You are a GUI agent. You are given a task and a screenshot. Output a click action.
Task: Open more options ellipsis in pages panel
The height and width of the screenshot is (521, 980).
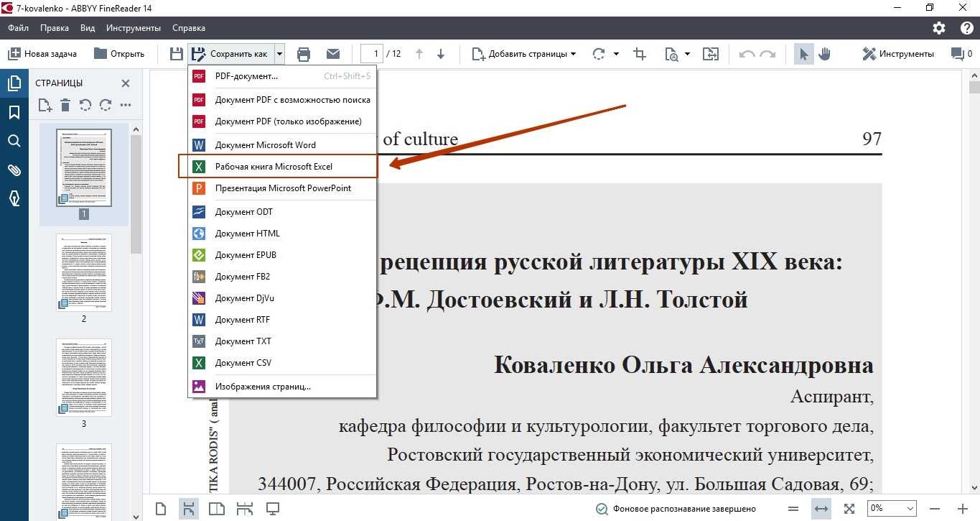[126, 106]
